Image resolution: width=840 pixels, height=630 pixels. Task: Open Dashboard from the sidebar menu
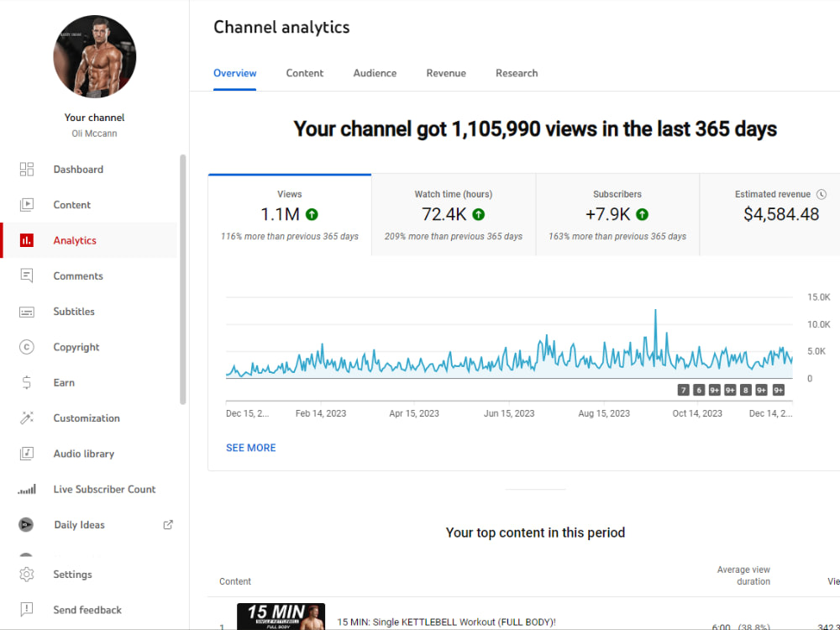click(78, 170)
